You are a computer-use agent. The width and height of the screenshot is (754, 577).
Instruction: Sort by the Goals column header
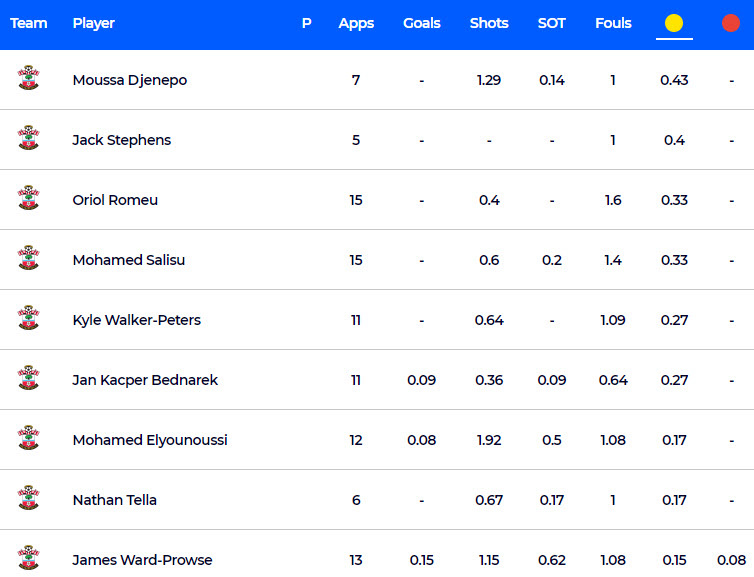click(x=421, y=23)
